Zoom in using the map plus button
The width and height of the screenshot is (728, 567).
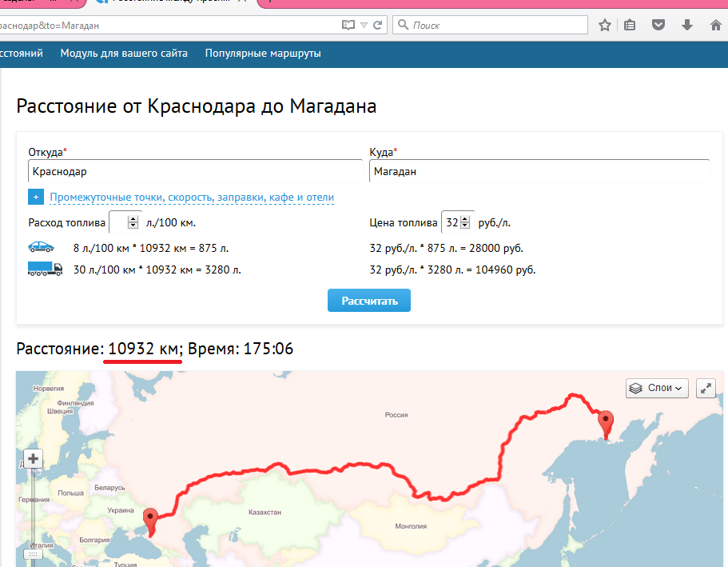32,458
